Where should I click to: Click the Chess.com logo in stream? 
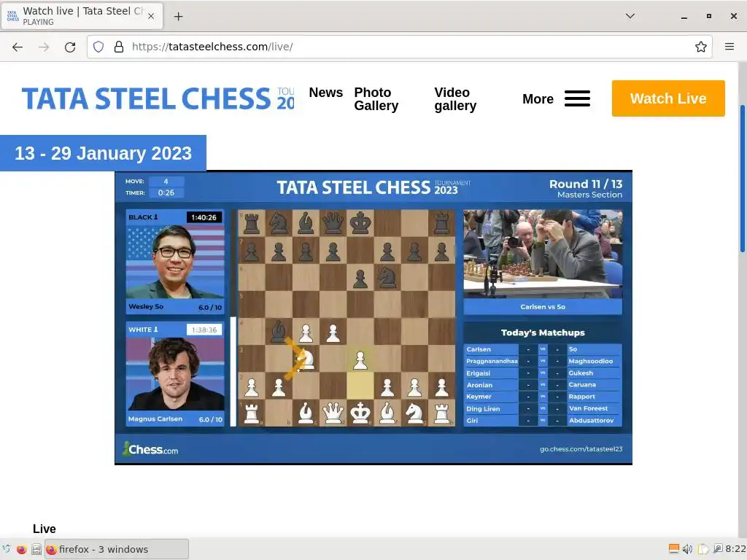150,449
